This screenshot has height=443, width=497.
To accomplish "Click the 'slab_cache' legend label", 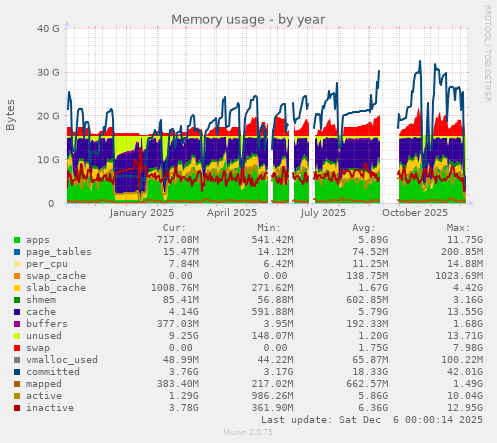I will (56, 288).
